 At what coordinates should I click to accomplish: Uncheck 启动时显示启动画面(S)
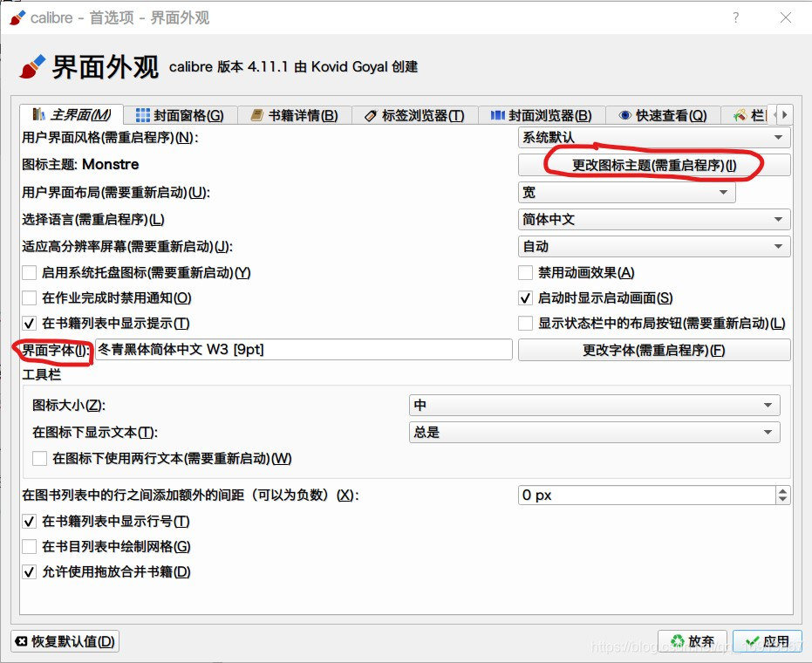click(526, 297)
